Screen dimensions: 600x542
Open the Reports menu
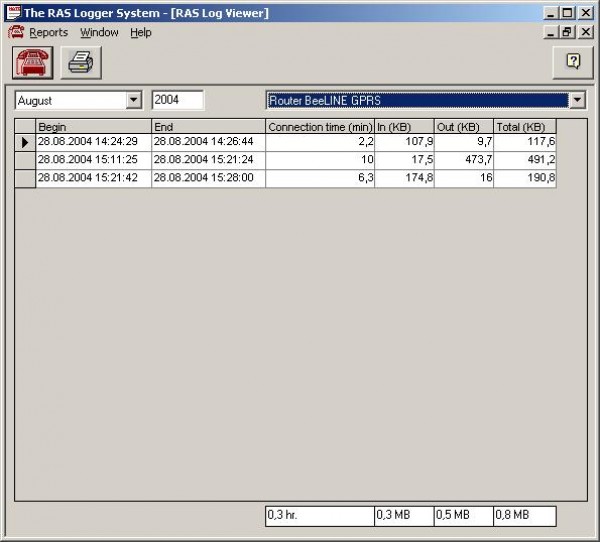[x=48, y=32]
